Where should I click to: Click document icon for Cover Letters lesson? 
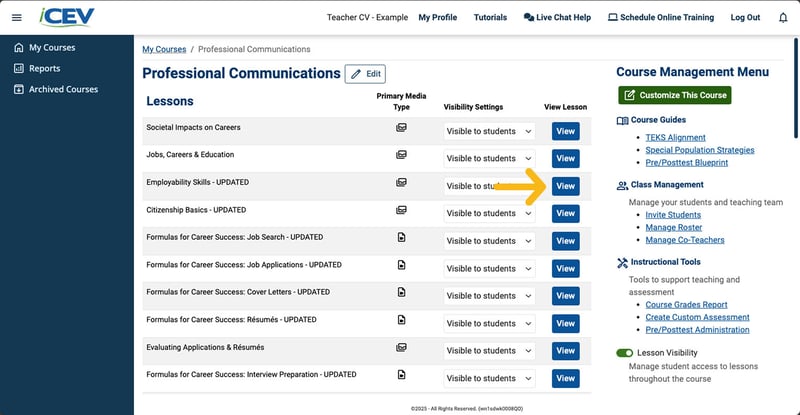tap(402, 292)
